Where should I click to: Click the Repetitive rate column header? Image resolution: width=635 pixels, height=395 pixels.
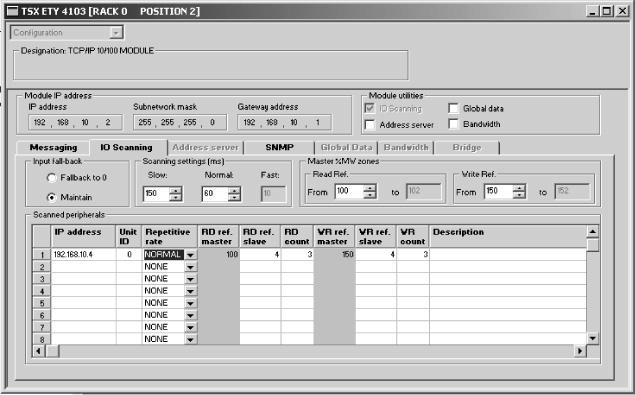pos(169,236)
